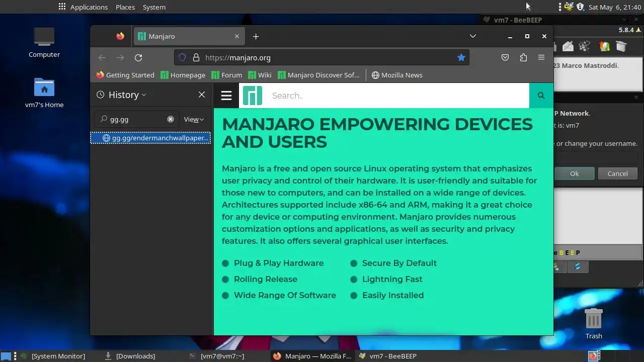Open the history View dropdown
This screenshot has height=362, width=644.
point(194,119)
